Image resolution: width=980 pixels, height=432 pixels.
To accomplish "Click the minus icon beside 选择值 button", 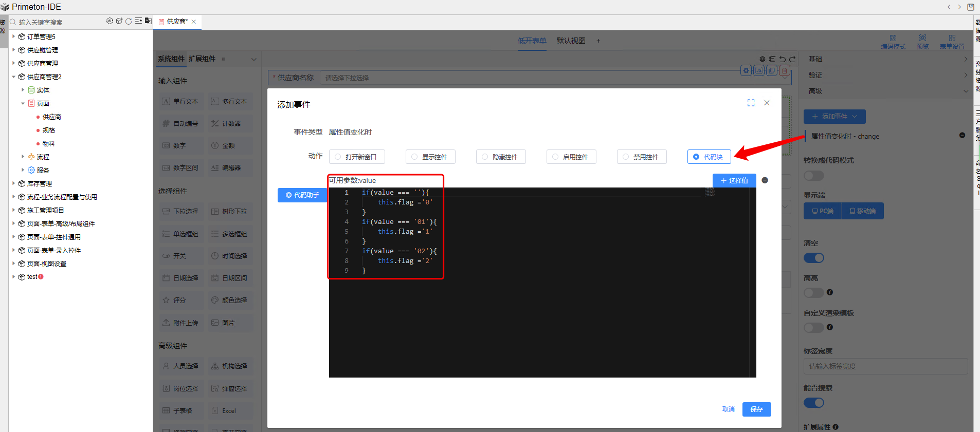I will 765,180.
